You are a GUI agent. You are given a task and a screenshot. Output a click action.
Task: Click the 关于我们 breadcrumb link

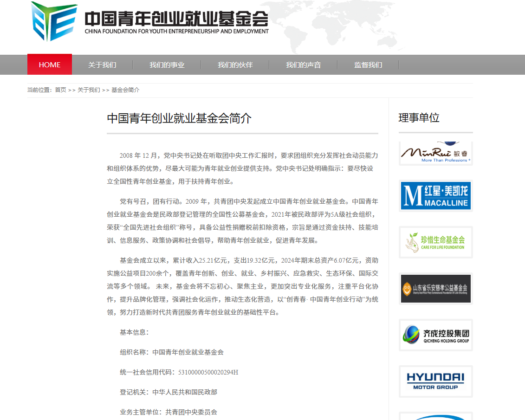pos(89,90)
